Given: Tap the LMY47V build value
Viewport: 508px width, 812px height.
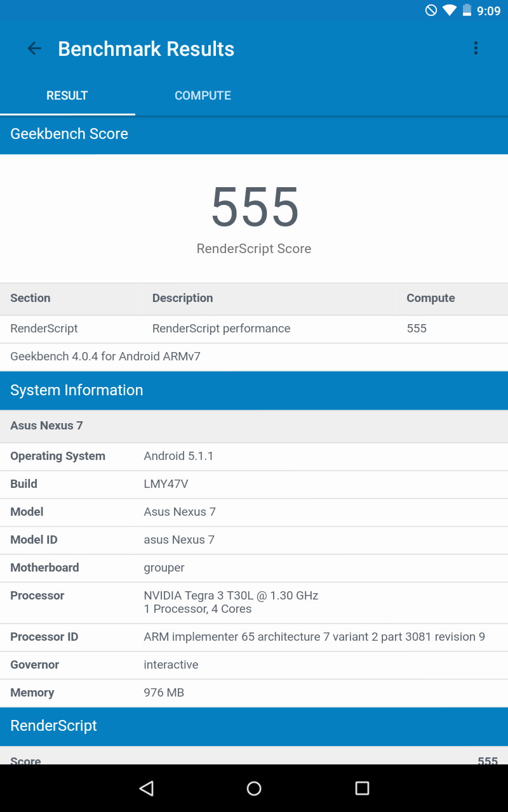Looking at the screenshot, I should (166, 484).
